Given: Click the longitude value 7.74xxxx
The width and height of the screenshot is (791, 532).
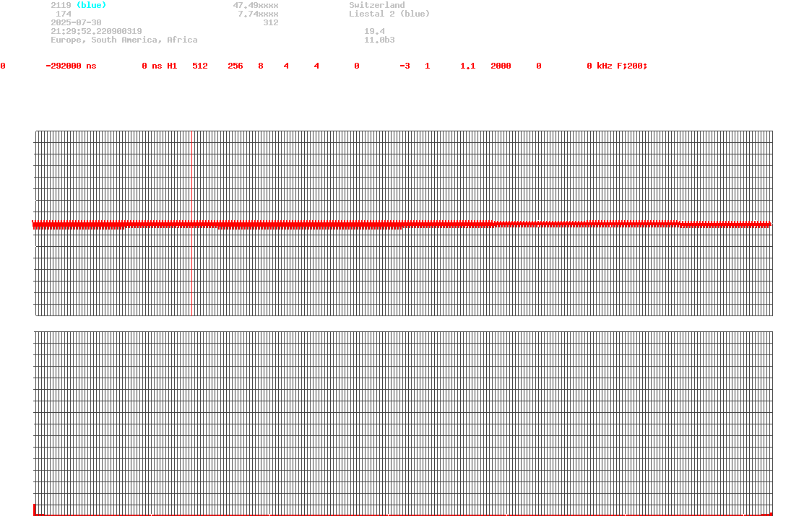Looking at the screenshot, I should pos(258,14).
